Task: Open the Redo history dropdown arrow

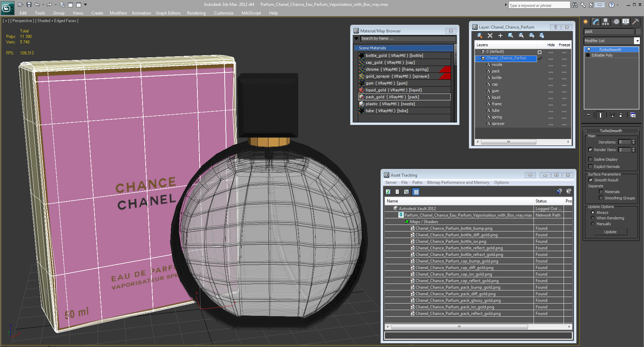Action: pos(55,4)
